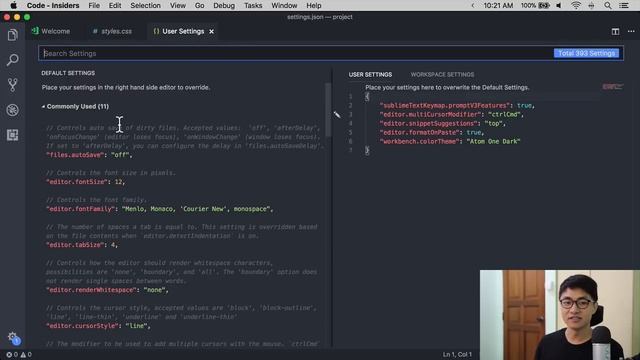Click the pencil edit icon beside default settings
The image size is (640, 360).
point(337,115)
